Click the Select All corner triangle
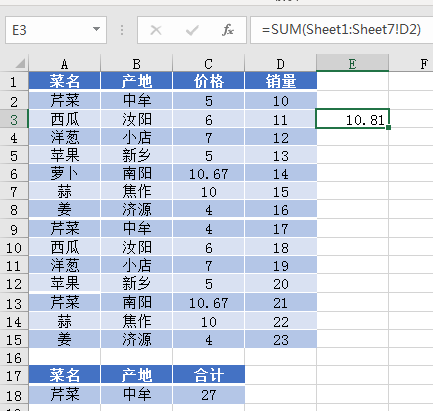Viewport: 433px width, 411px height. 20,63
